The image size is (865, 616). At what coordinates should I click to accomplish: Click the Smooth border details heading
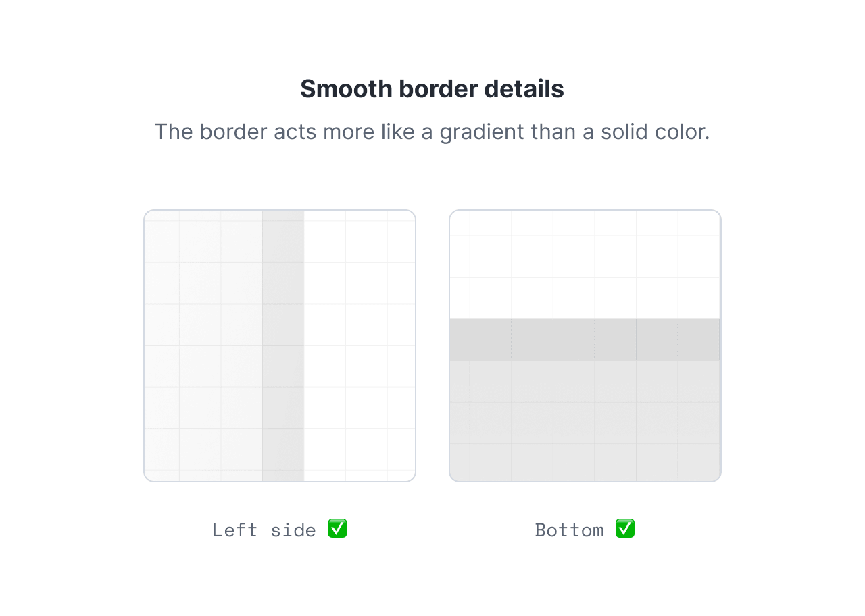tap(432, 89)
